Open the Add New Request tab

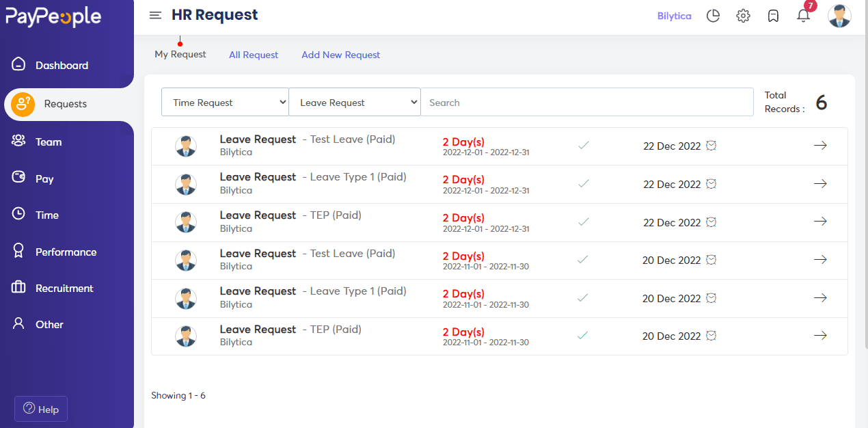coord(340,55)
